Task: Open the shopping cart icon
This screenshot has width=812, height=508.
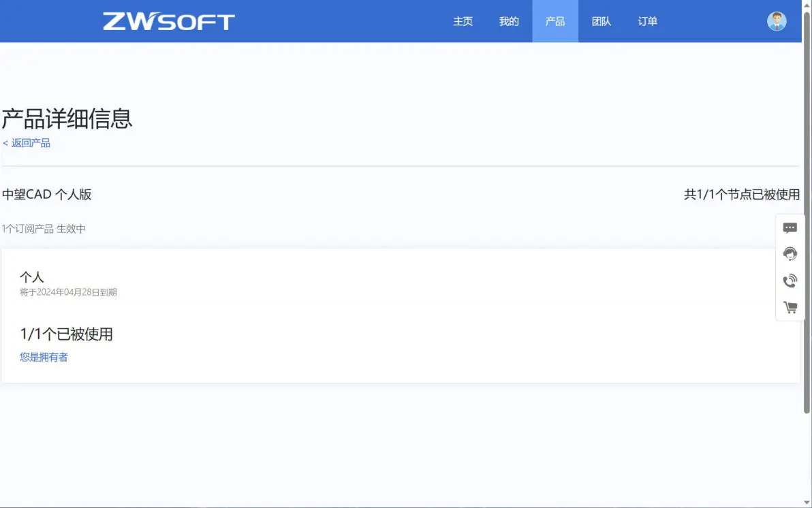Action: [790, 308]
